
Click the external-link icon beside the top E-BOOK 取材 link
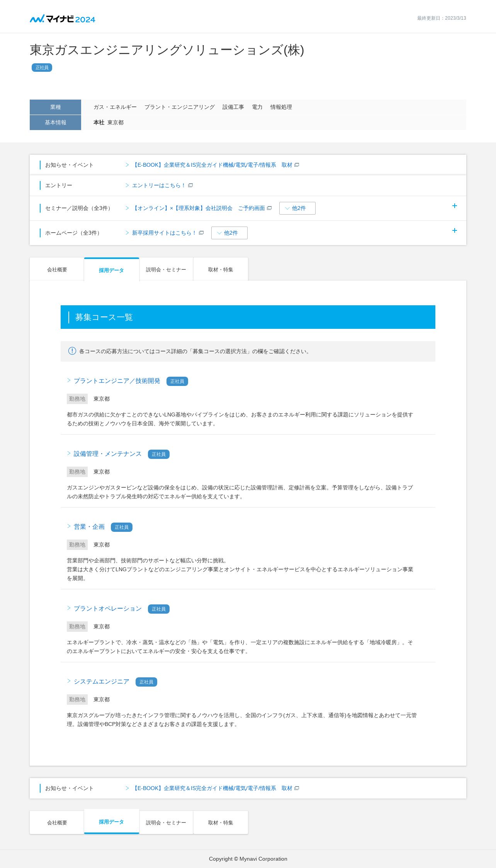tap(297, 165)
